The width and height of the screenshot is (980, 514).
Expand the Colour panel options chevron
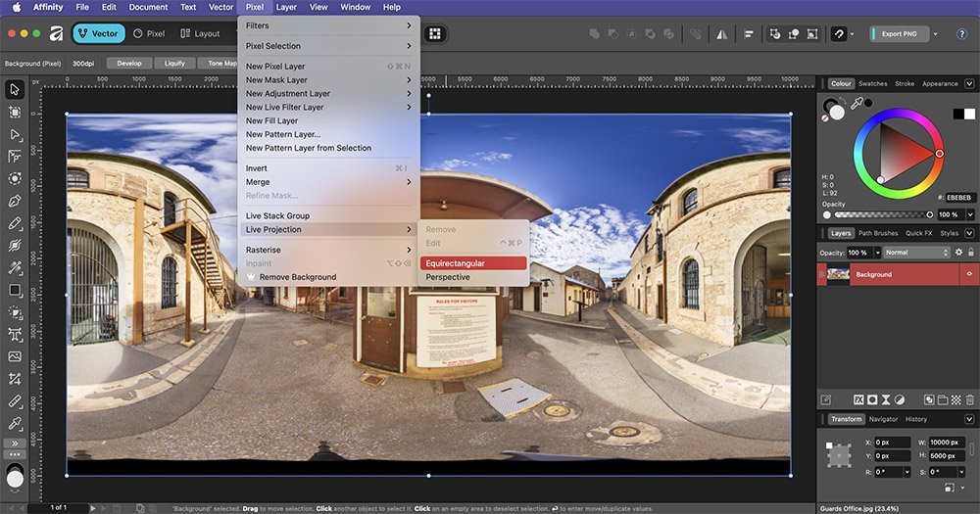point(969,83)
